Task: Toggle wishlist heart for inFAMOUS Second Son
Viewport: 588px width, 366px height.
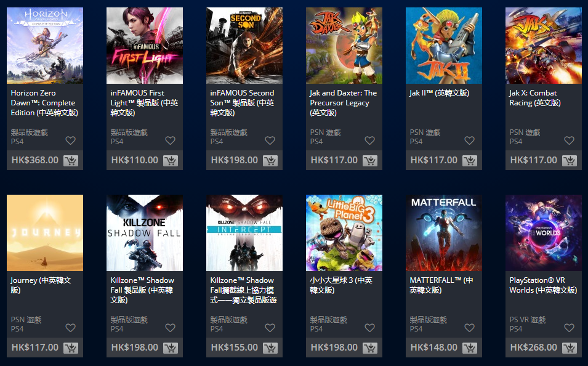Action: (x=270, y=140)
